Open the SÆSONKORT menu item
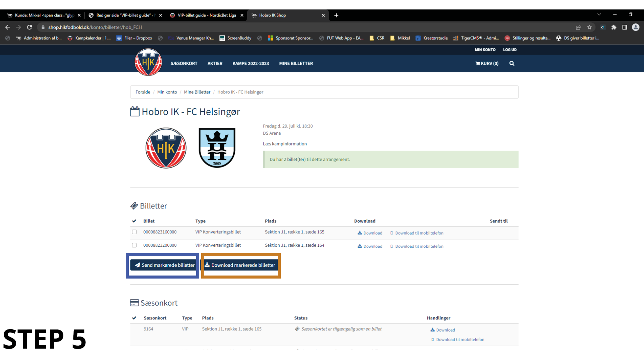This screenshot has width=644, height=362. (184, 63)
